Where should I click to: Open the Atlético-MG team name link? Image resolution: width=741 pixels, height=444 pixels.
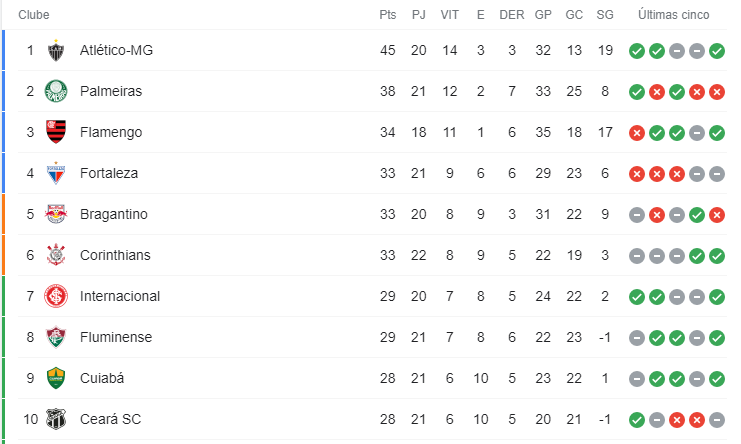tap(116, 50)
